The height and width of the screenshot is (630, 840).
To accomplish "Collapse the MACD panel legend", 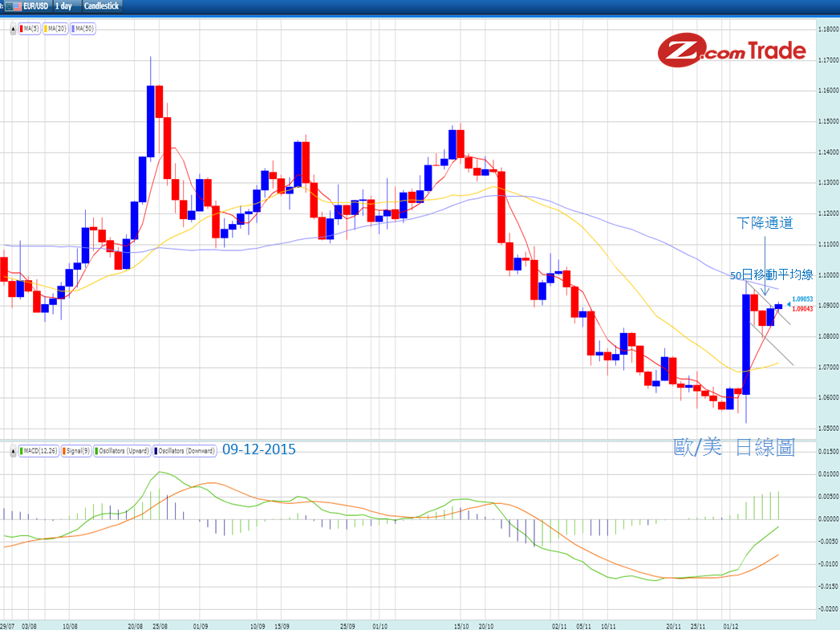I will [13, 450].
